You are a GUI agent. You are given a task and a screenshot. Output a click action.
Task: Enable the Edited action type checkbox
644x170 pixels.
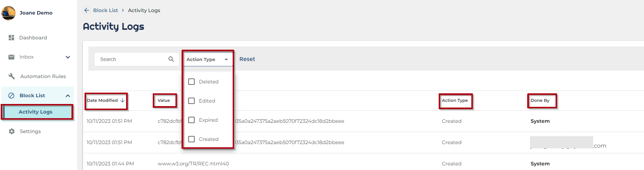coord(191,101)
